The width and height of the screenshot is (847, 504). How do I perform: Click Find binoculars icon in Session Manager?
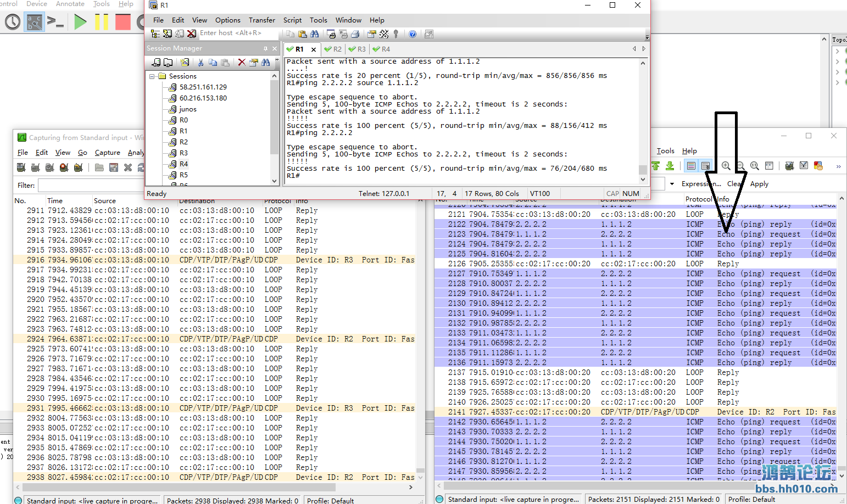point(266,63)
